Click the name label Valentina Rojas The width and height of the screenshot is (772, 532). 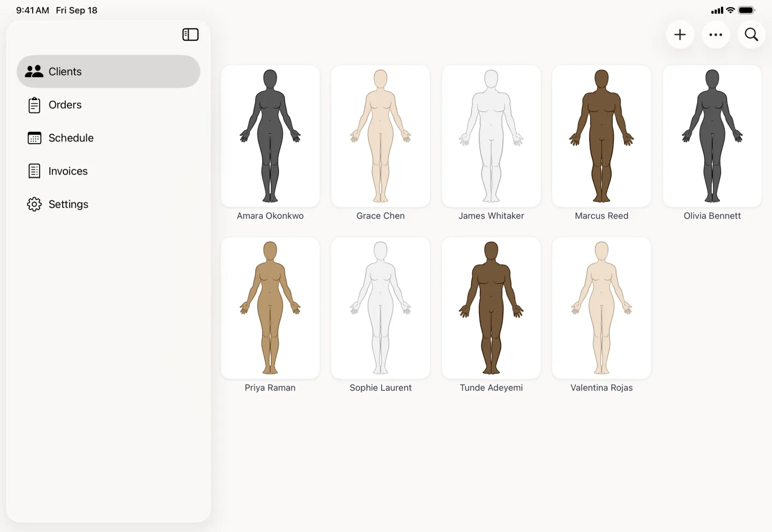coord(602,388)
